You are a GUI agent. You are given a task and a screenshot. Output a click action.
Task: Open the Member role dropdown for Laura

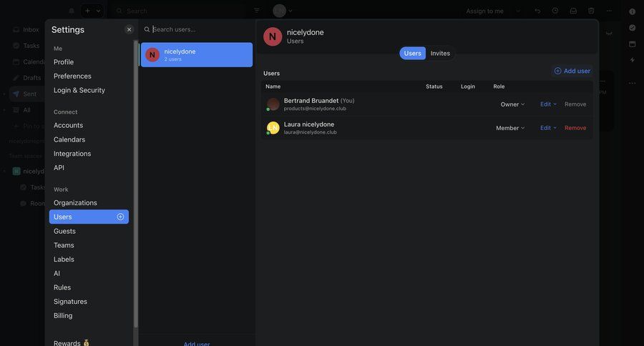pyautogui.click(x=510, y=128)
